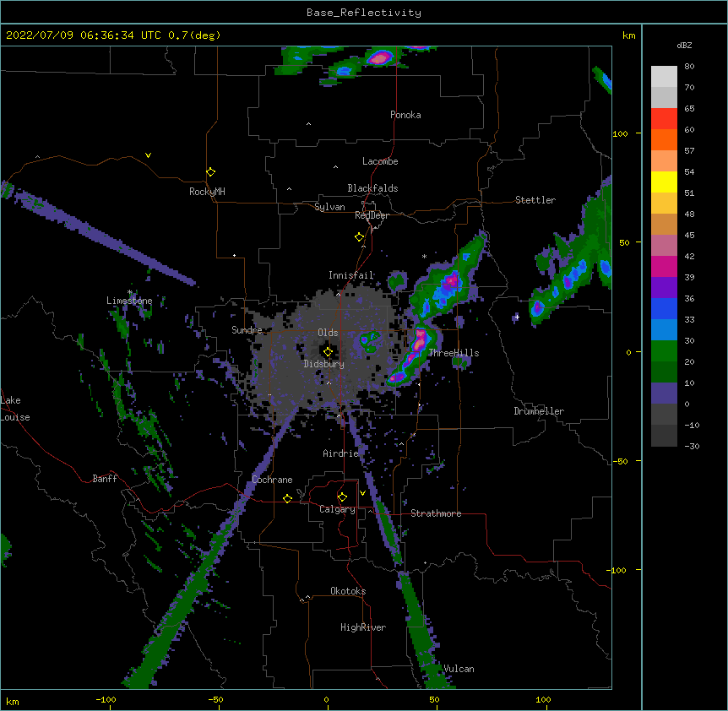Click the Lake Louise label
The height and width of the screenshot is (711, 728).
click(15, 409)
